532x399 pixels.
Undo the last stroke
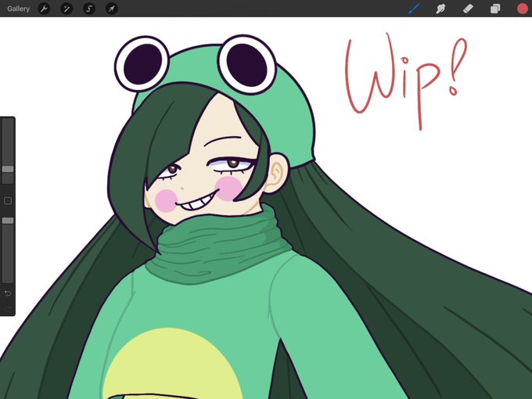pos(8,293)
